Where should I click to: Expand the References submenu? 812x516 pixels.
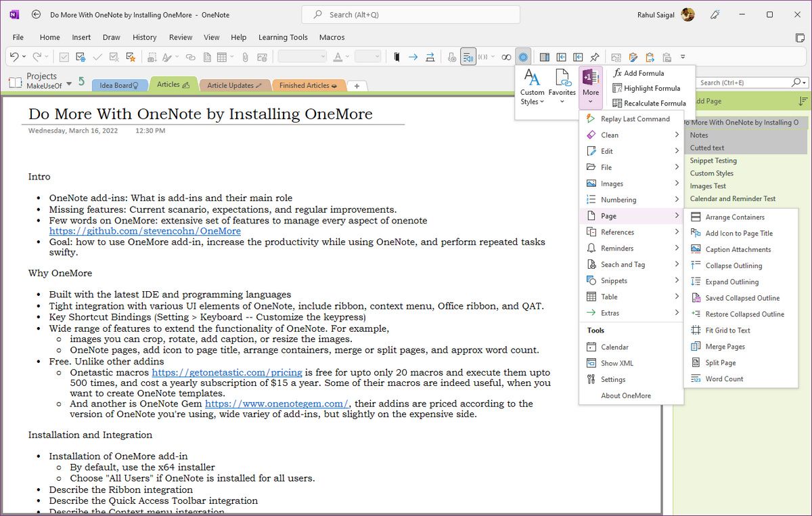coord(631,232)
